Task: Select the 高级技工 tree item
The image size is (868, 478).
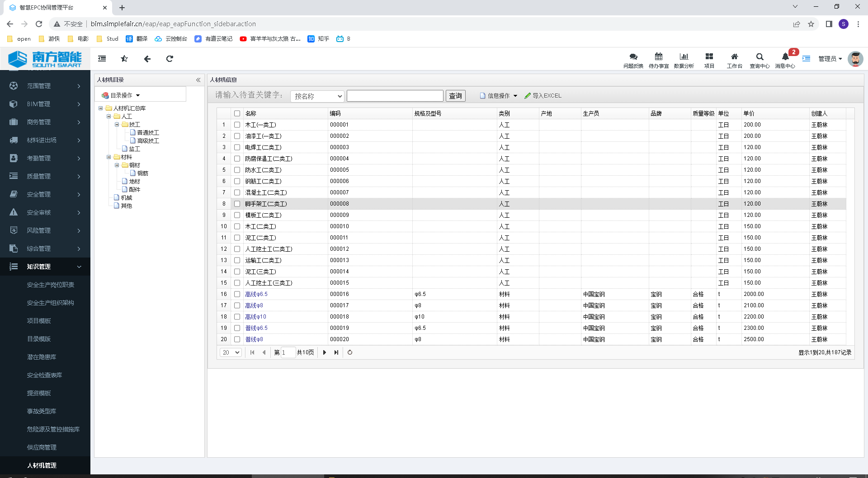Action: [x=148, y=141]
